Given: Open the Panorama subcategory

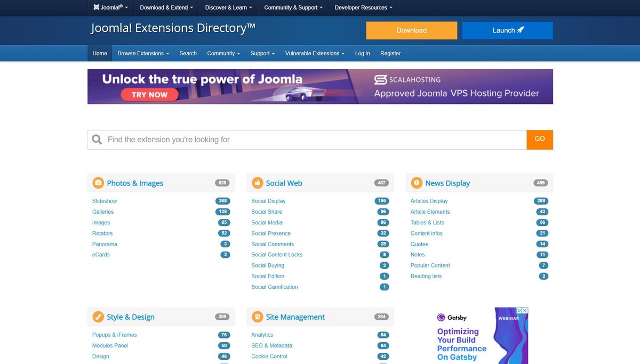Looking at the screenshot, I should 105,244.
